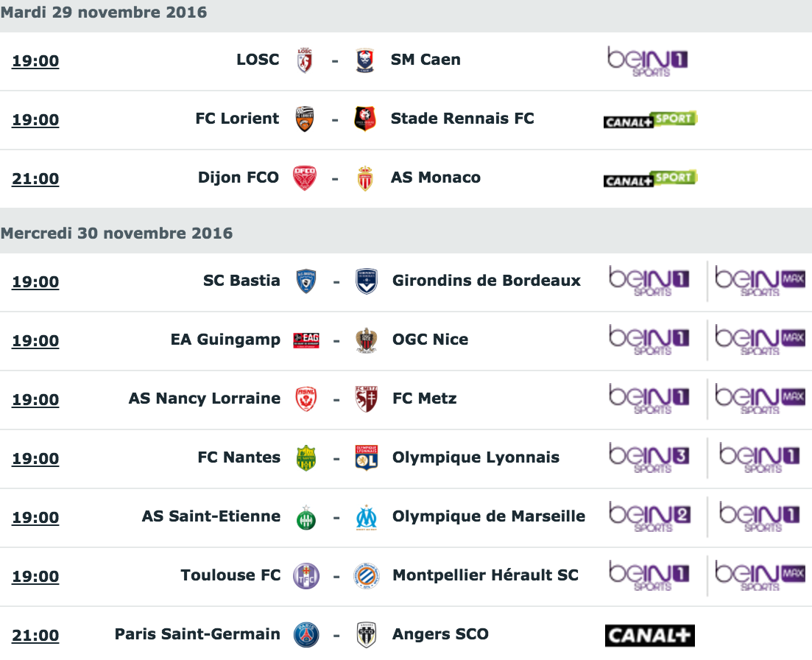The height and width of the screenshot is (660, 812).
Task: Click the Paris Saint-Germain crest
Action: pos(306,635)
